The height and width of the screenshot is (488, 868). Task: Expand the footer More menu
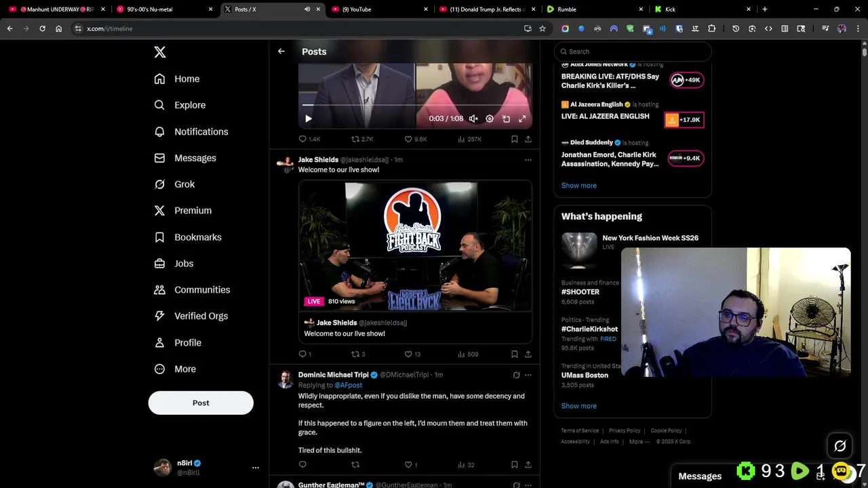point(639,441)
